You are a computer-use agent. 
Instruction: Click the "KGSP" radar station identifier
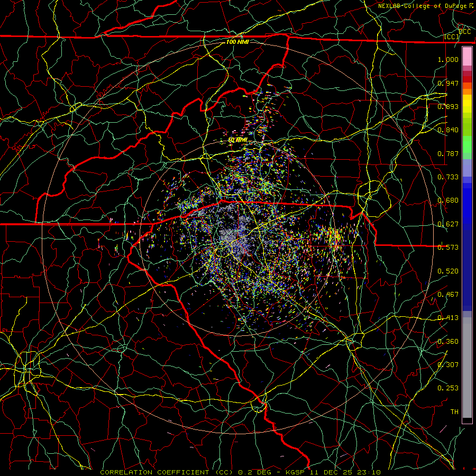295,472
